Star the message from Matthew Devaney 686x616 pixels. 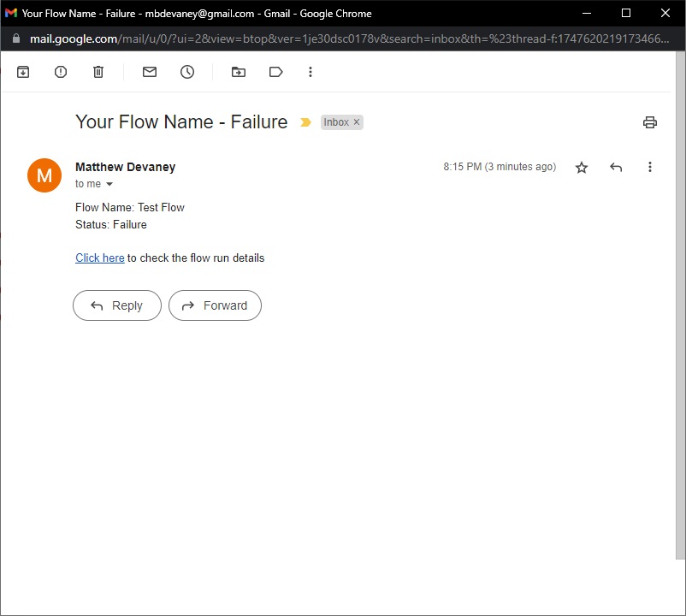[x=582, y=167]
